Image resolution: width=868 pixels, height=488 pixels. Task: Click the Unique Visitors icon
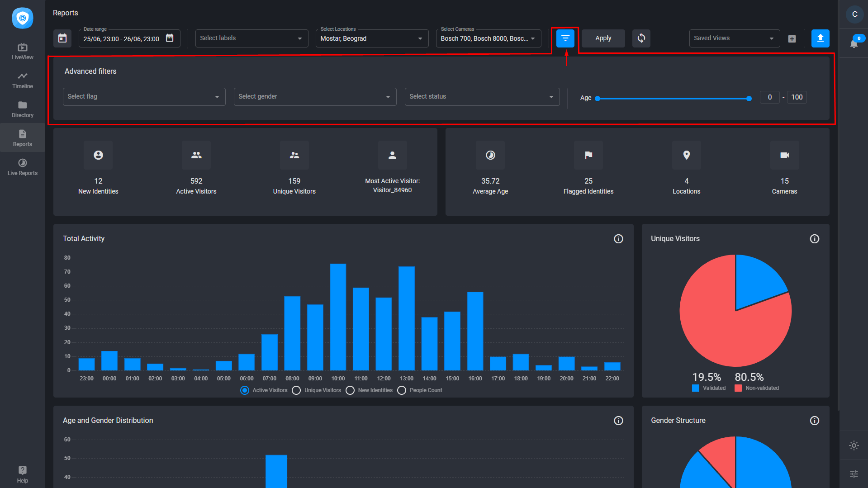click(294, 155)
